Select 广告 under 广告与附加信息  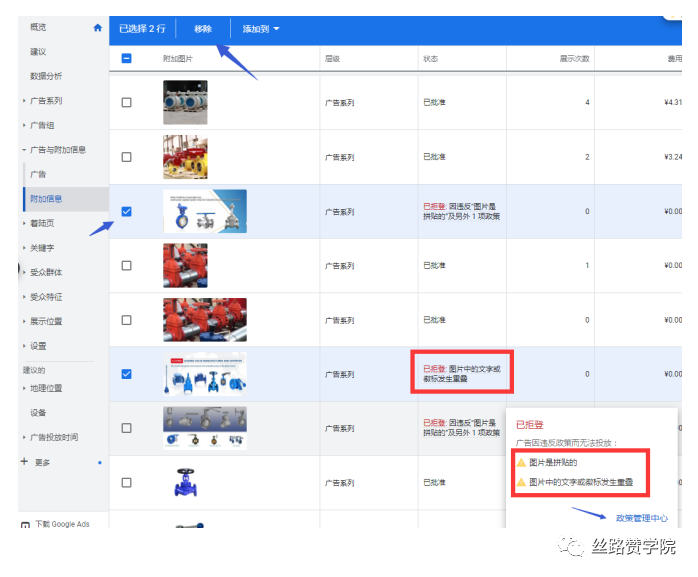(x=38, y=174)
